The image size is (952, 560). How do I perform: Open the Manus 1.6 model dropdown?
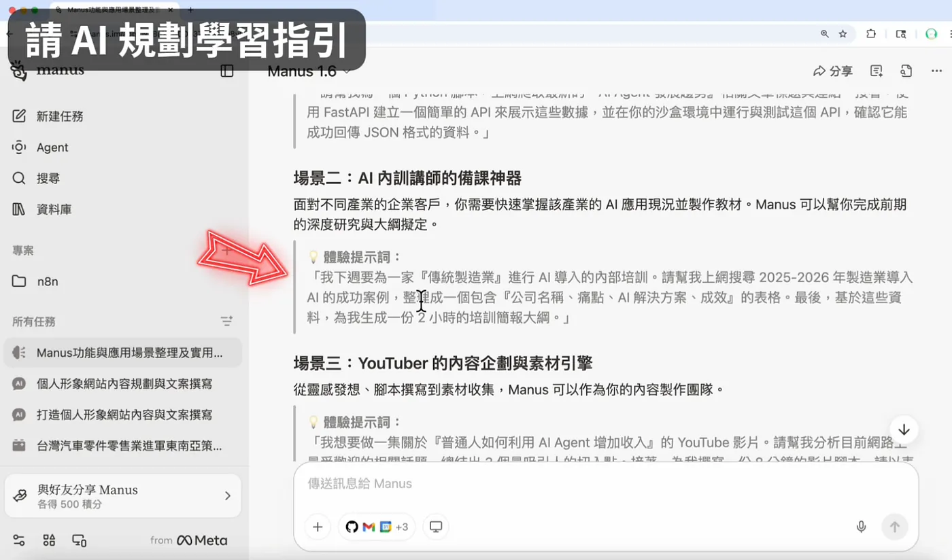309,71
